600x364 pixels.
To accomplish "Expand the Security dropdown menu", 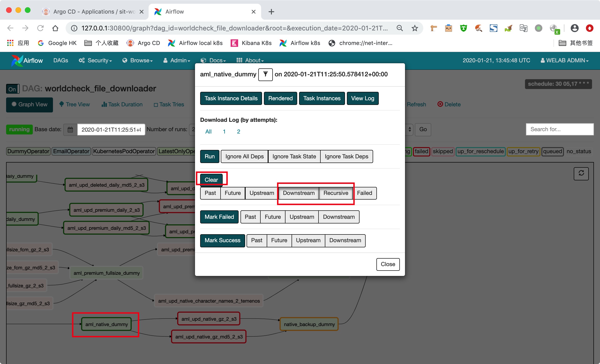I will [95, 60].
